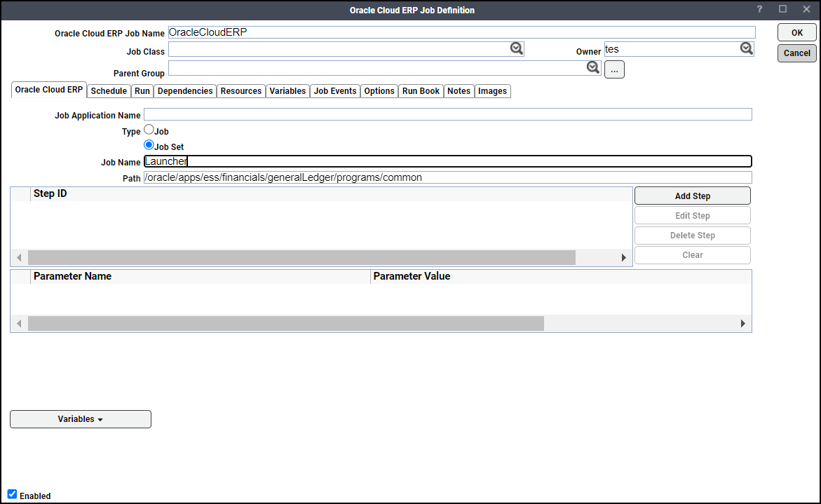Click the parameter table scroll-right arrow
821x504 pixels.
click(x=742, y=323)
